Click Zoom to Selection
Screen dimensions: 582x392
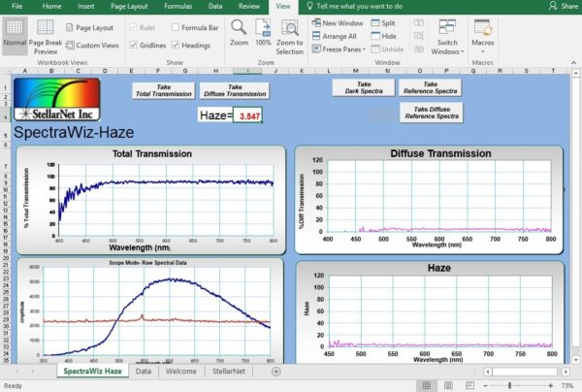point(290,37)
